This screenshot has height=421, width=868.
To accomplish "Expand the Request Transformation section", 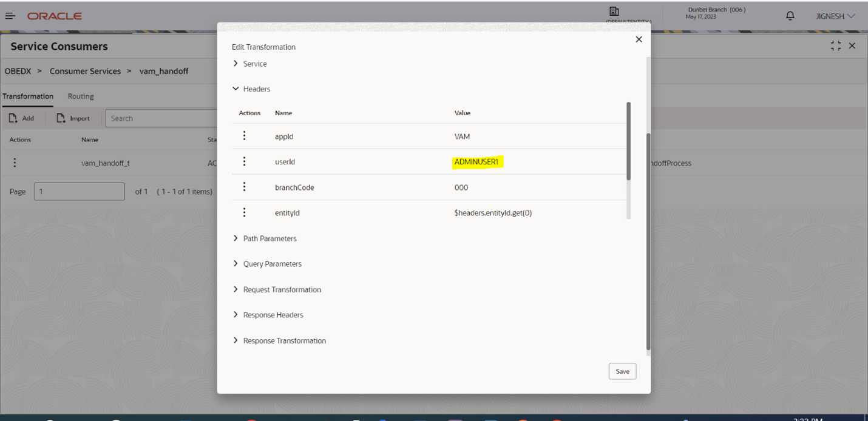I will [236, 289].
